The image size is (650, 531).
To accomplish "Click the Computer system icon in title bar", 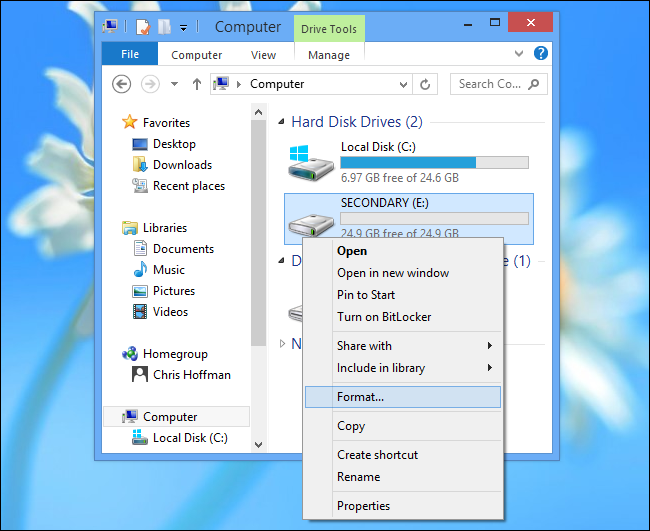I will pos(110,27).
